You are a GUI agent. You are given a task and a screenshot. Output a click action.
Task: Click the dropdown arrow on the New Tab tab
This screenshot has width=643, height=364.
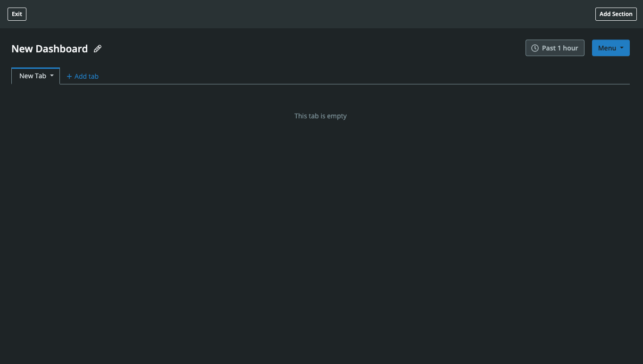tap(52, 75)
